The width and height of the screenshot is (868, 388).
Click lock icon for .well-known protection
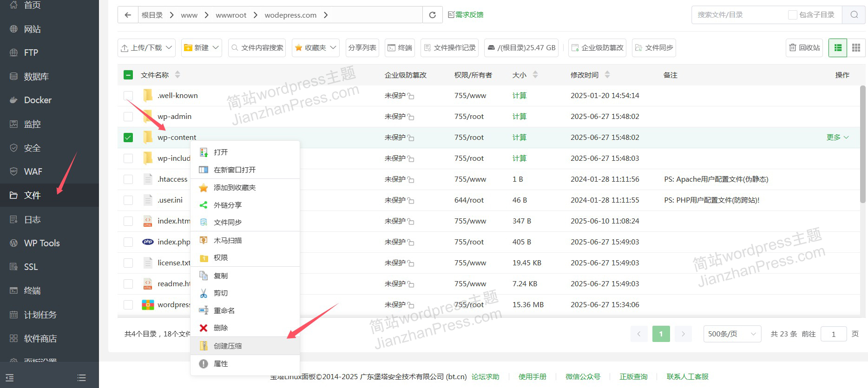click(x=411, y=96)
